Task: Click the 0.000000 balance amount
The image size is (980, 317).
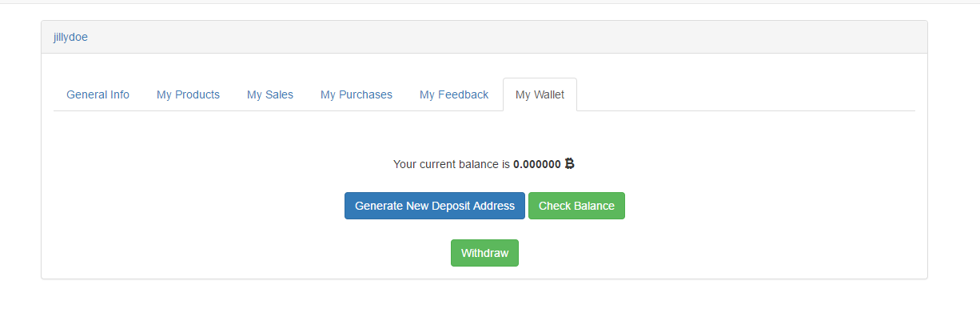Action: point(537,164)
